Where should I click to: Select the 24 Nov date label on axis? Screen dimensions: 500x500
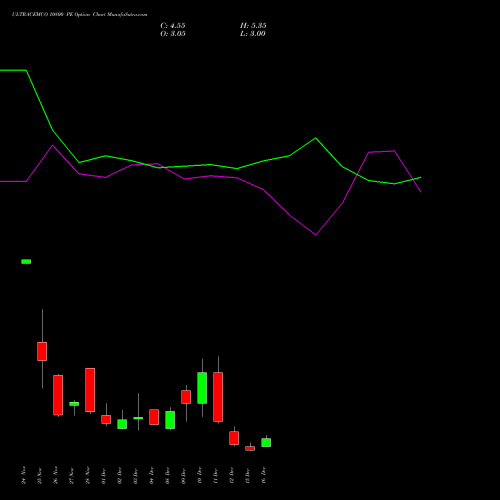(x=24, y=475)
